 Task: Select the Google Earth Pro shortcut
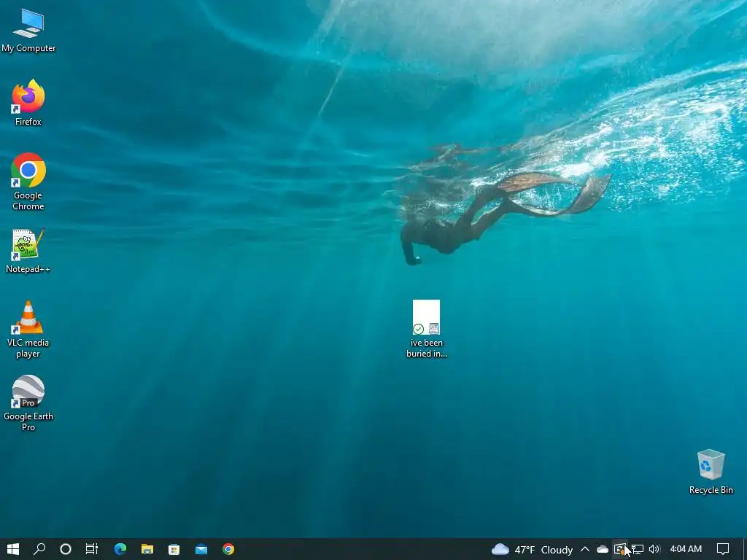tap(28, 402)
